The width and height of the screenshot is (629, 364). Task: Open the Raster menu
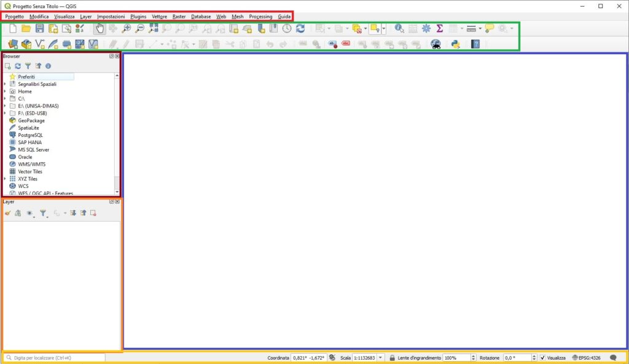coord(179,17)
